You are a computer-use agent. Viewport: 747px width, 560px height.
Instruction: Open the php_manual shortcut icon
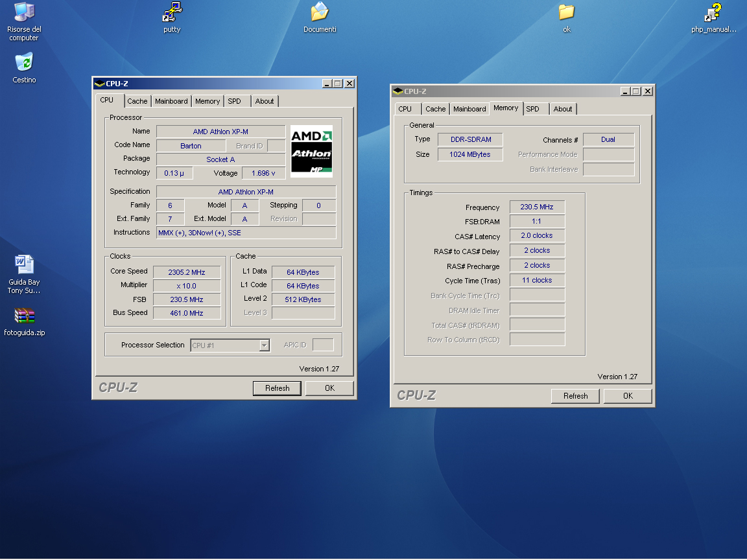pyautogui.click(x=713, y=17)
